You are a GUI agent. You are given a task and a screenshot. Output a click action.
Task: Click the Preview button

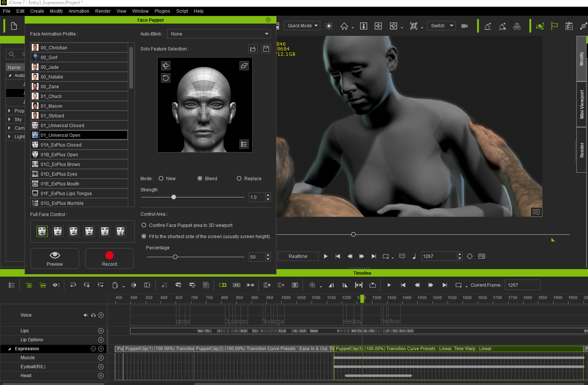55,258
